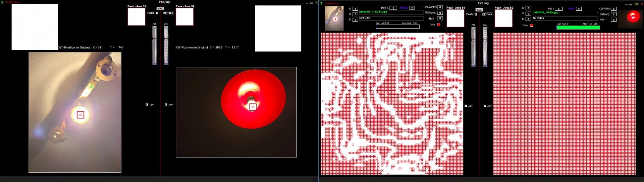This screenshot has width=644, height=182.
Task: Click the Peak - Area 51 preview in left window
Action: (136, 17)
